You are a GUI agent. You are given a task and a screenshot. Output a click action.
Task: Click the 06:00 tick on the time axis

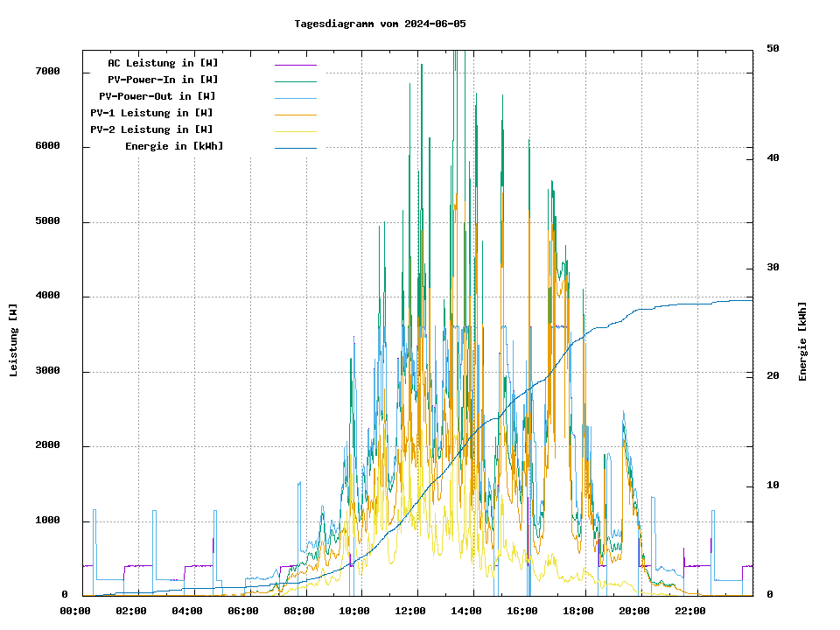[x=243, y=611]
